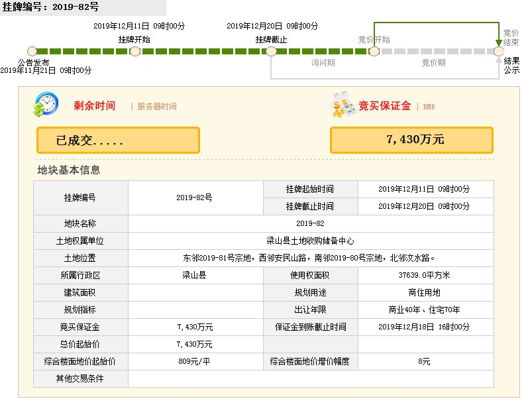This screenshot has height=401, width=532.
Task: Select the 竞价开始 timeline node
Action: pos(374,51)
